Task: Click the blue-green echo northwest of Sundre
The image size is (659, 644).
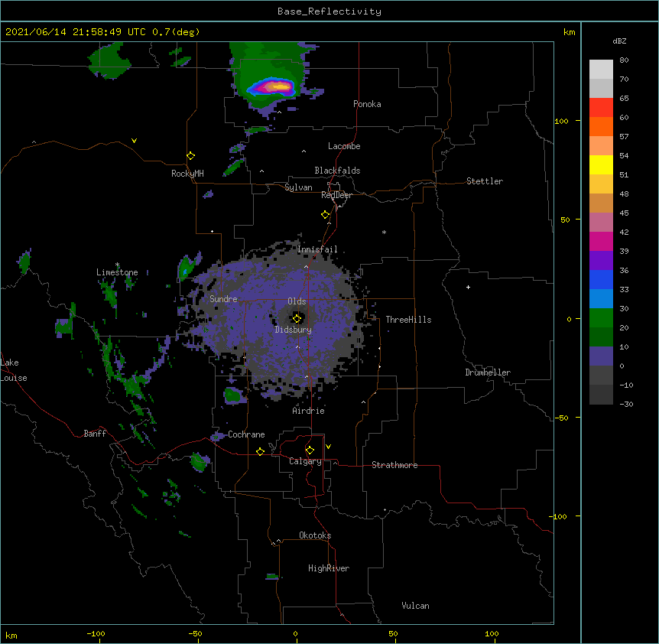Action: (x=186, y=268)
